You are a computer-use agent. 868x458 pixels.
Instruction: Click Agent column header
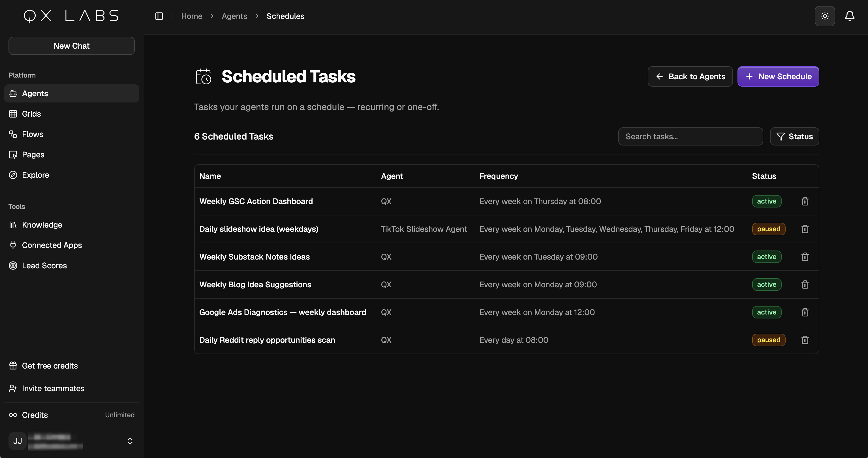(392, 176)
